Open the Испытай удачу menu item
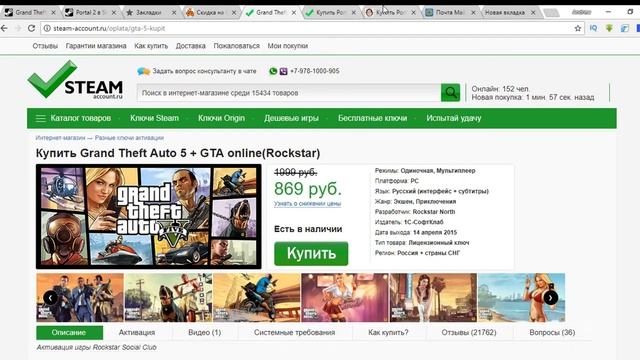This screenshot has width=640, height=360. pos(453,118)
